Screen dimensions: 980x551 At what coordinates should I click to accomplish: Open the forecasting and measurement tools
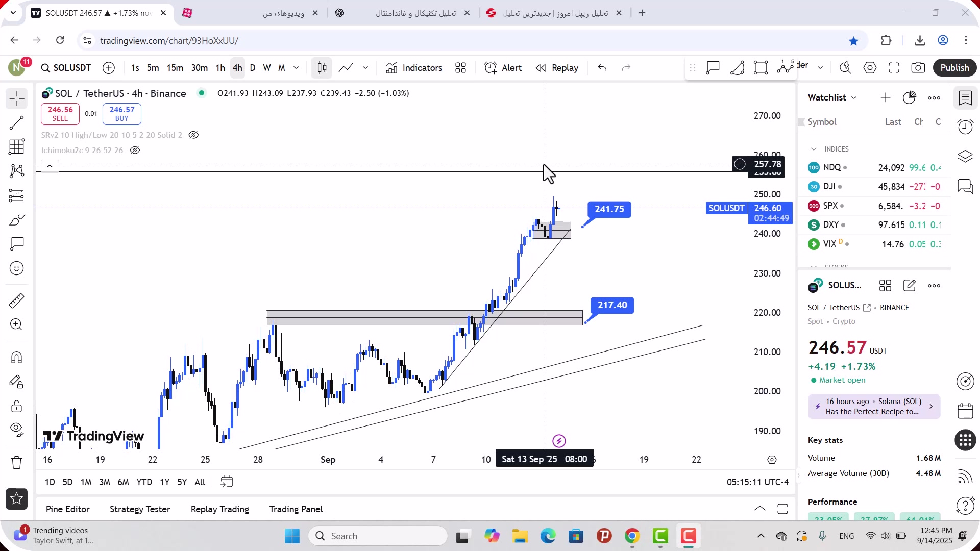click(16, 195)
